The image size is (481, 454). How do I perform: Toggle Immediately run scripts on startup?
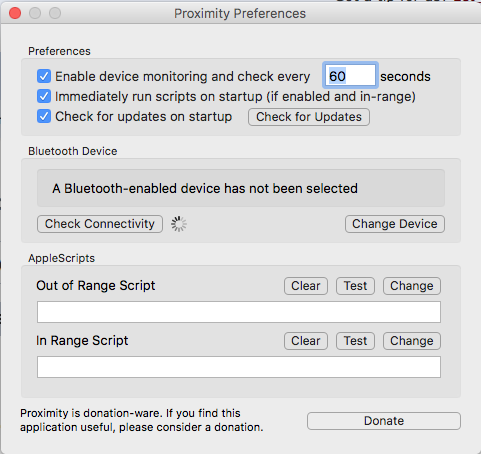pyautogui.click(x=44, y=96)
